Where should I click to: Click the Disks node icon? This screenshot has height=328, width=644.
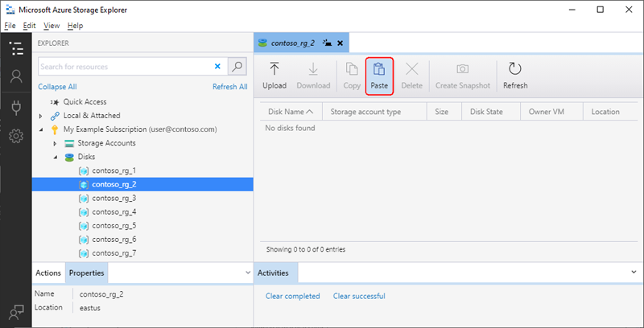[x=69, y=157]
